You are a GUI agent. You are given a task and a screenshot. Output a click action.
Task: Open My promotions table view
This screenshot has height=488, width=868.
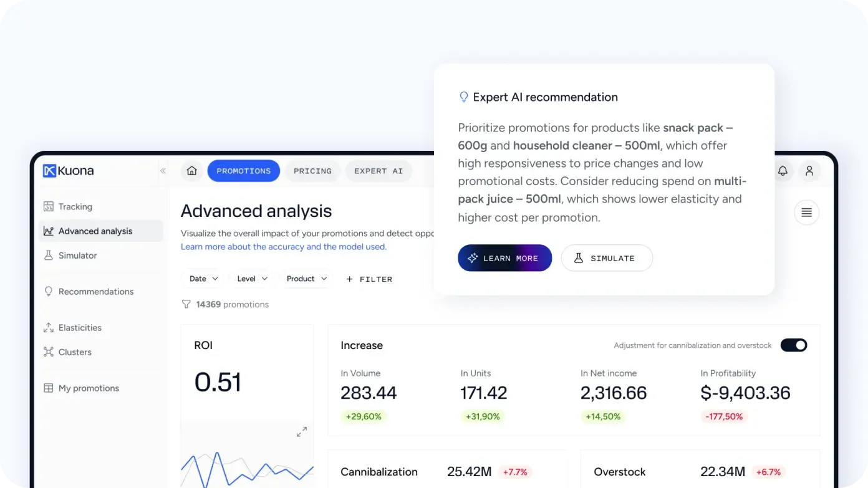tap(89, 388)
